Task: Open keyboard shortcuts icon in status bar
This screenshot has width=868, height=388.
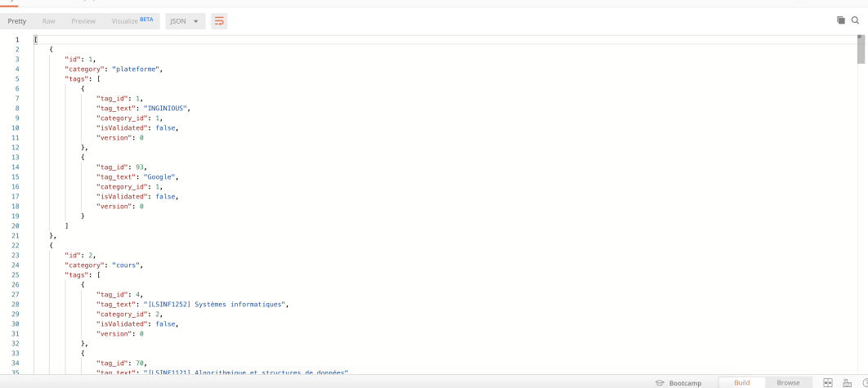Action: tap(847, 382)
